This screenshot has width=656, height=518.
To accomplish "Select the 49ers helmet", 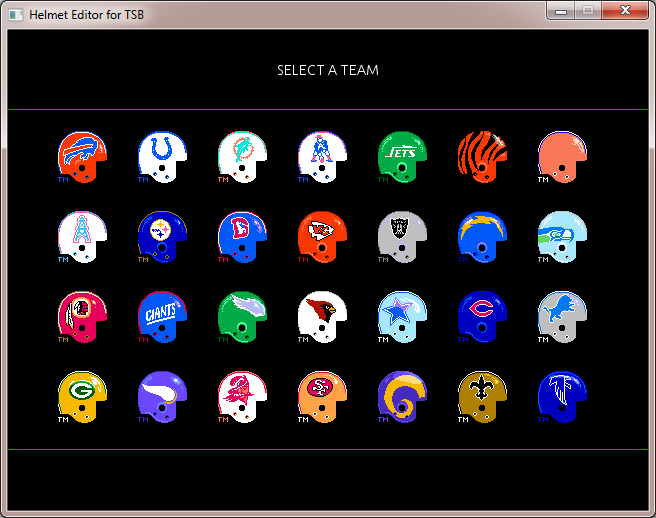I will tap(322, 397).
